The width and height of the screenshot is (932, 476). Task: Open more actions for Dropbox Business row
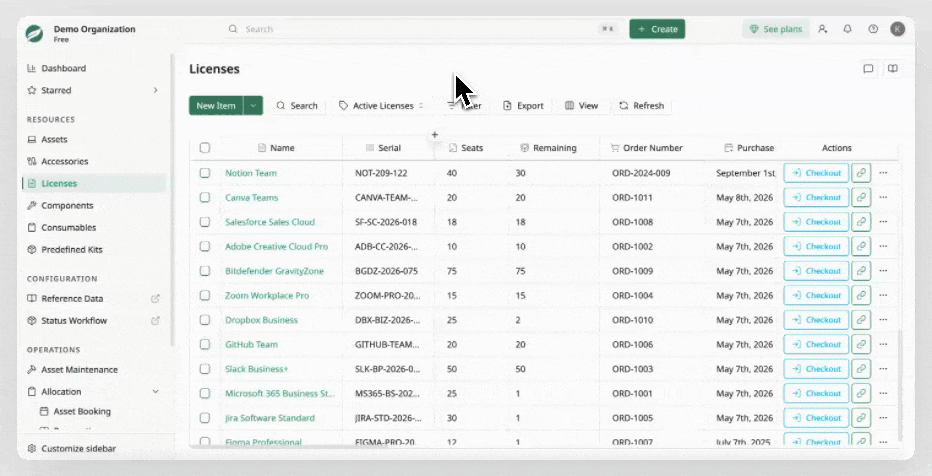click(x=883, y=320)
